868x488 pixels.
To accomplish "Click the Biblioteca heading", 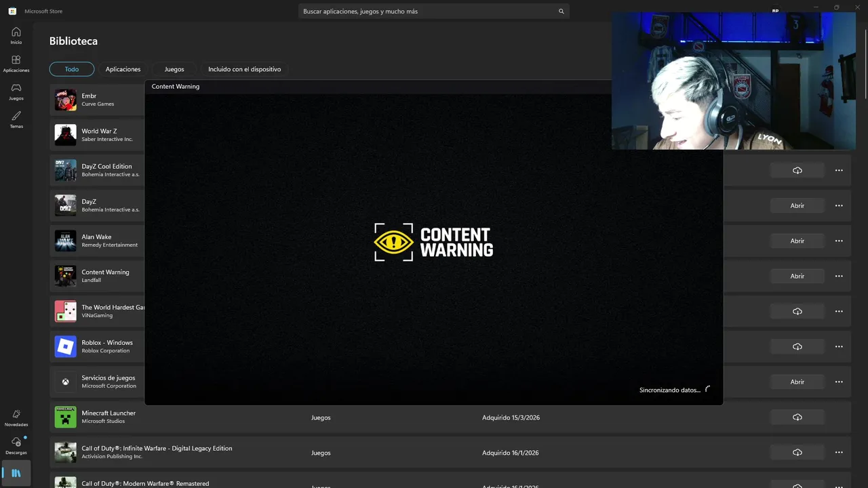I will click(73, 41).
